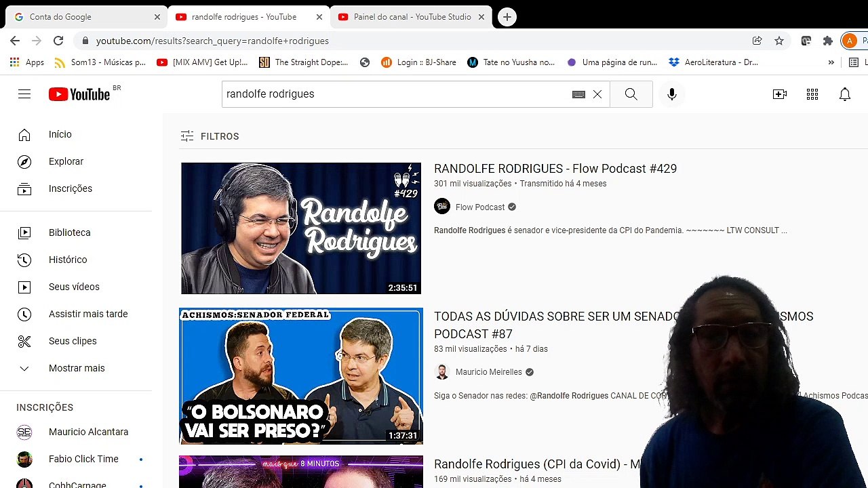Open the Flow Podcast channel avatar
The width and height of the screenshot is (868, 488).
point(442,207)
